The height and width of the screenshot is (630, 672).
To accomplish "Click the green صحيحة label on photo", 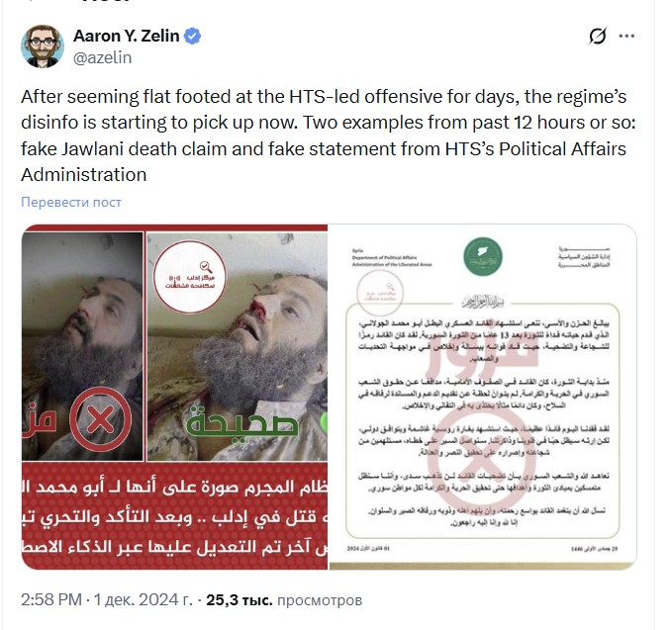I will [242, 422].
